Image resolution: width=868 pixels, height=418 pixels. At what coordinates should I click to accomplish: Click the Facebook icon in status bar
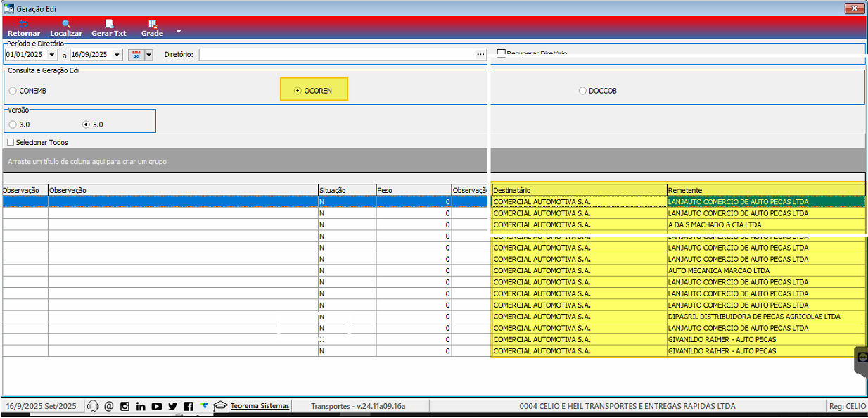click(x=189, y=406)
